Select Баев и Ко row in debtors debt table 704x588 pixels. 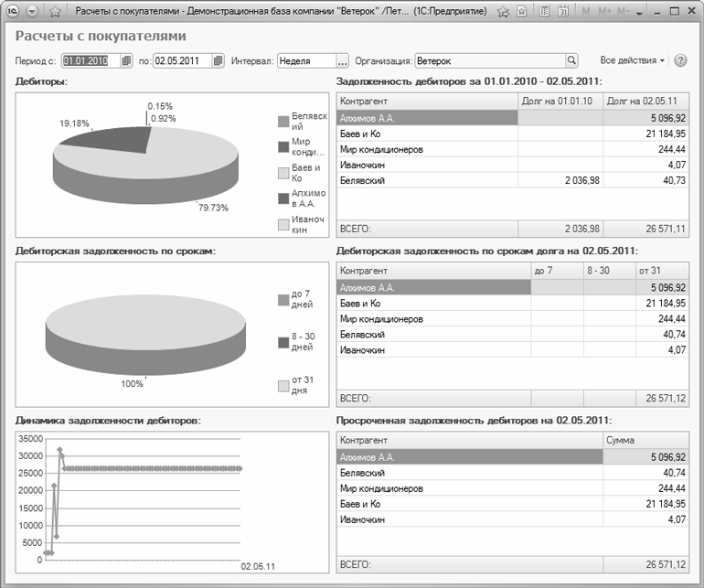(x=513, y=134)
